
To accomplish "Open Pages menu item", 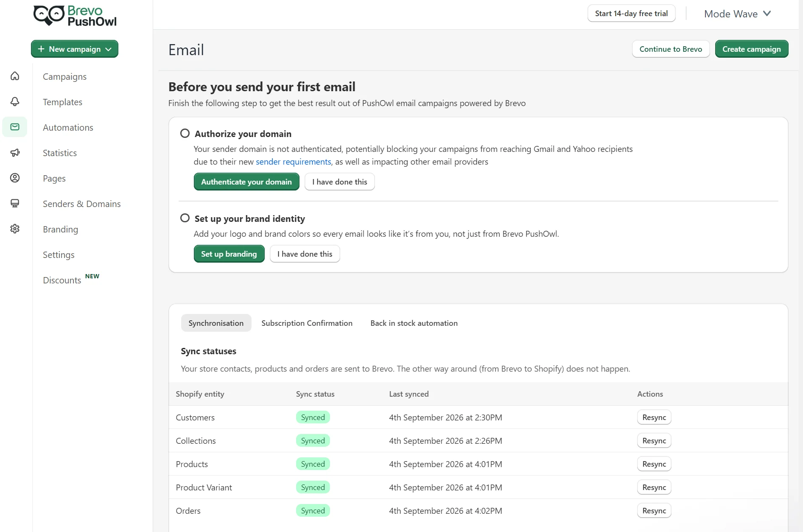I will click(54, 178).
